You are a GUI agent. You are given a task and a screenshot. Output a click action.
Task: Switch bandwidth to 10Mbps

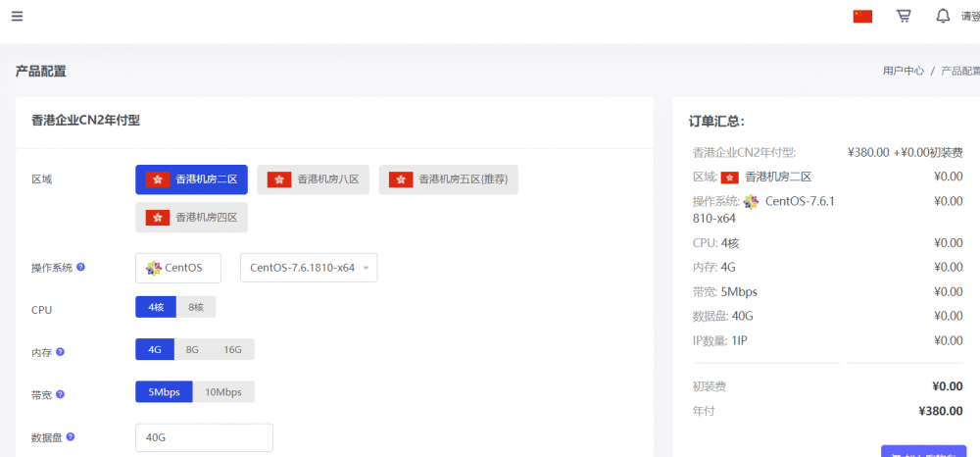tap(223, 392)
